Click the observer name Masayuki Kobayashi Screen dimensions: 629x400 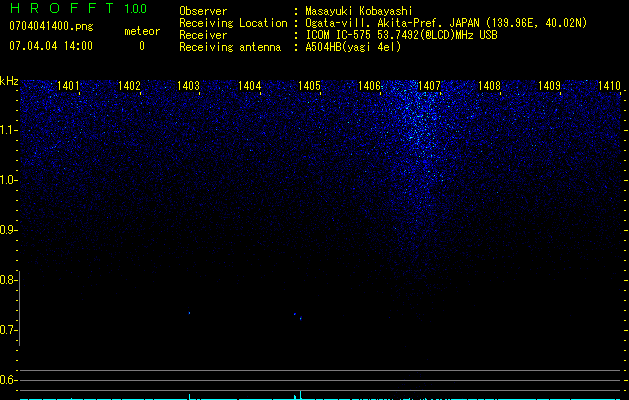pos(358,11)
